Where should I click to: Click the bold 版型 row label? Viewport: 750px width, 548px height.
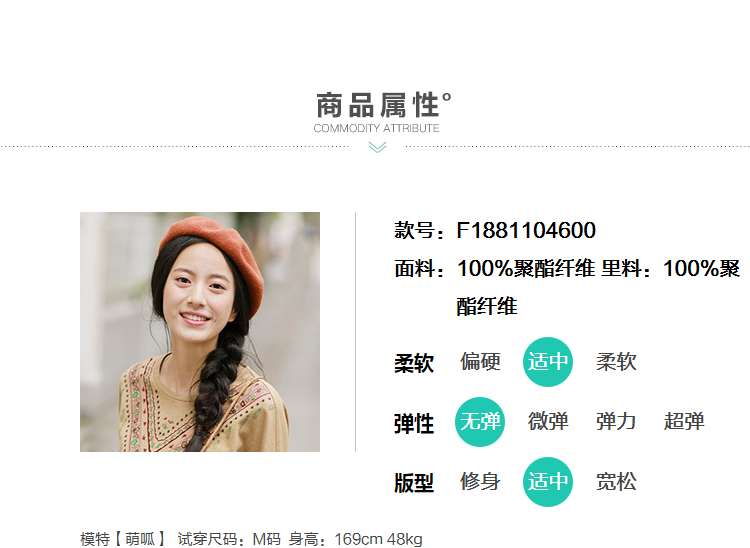[x=414, y=483]
